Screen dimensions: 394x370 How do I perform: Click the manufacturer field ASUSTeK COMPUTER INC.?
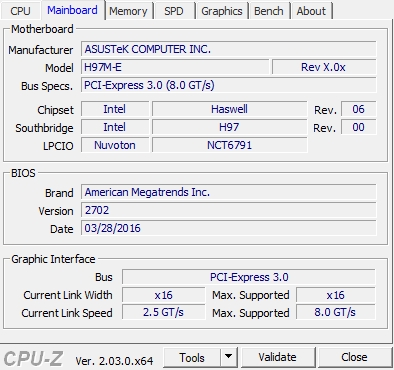coord(229,49)
